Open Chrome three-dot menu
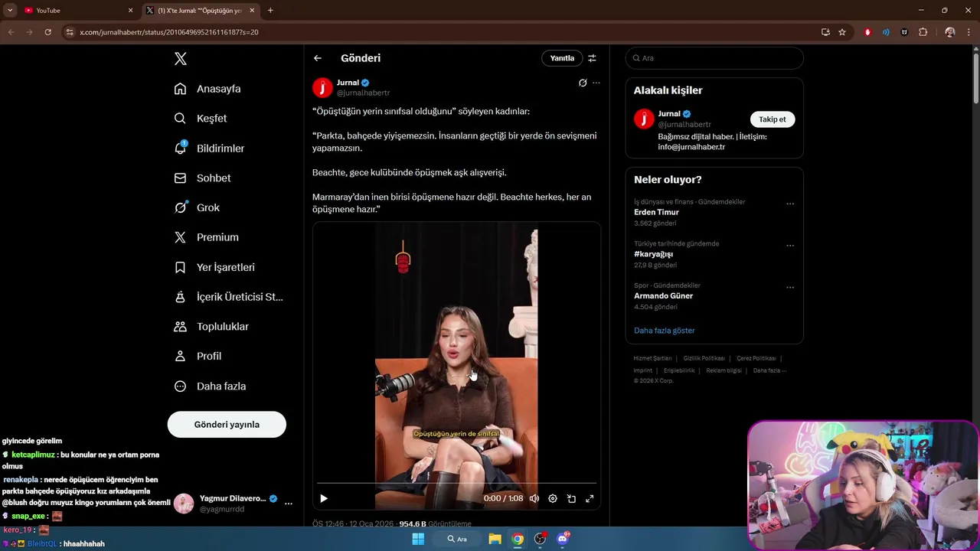 [x=969, y=32]
